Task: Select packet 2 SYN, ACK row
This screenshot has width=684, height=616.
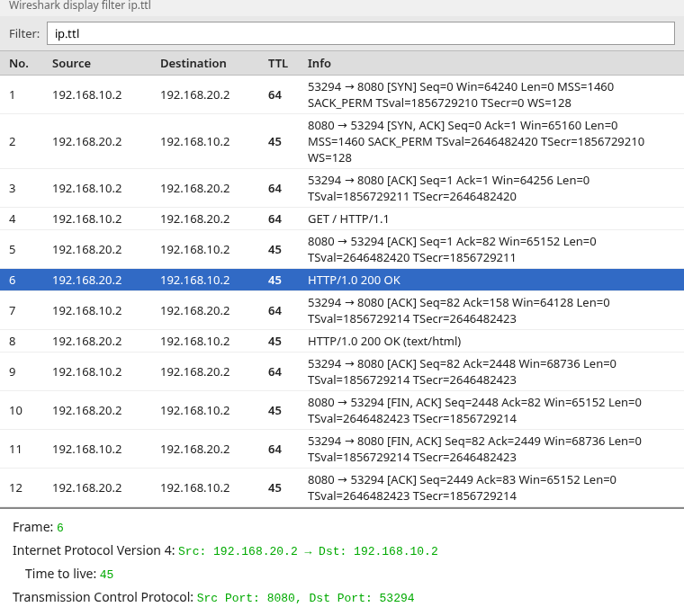Action: 342,141
